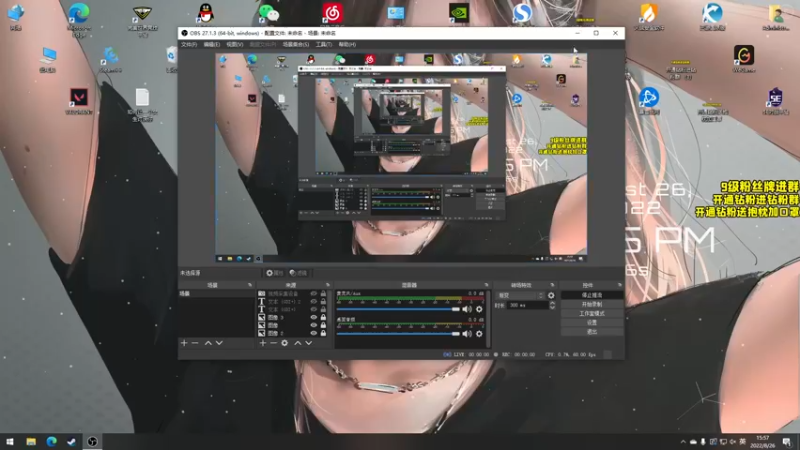Toggle visibility of 图像 3 source
800x450 pixels.
pos(314,317)
